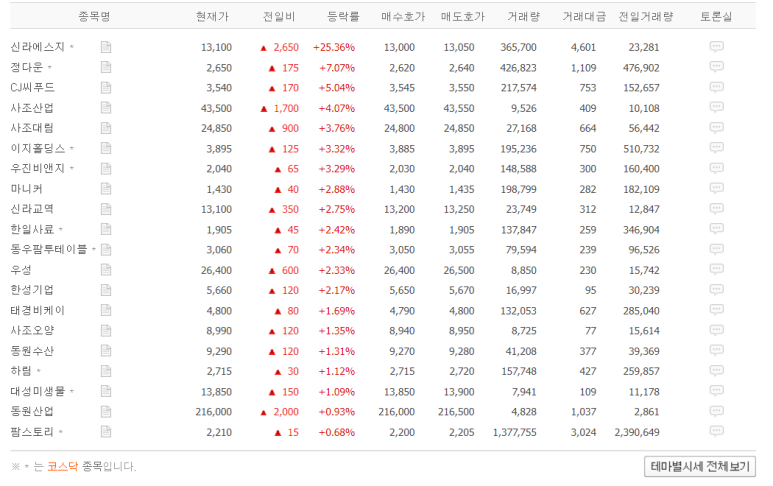
Task: Open discussion room icon for 정다운
Action: [716, 67]
